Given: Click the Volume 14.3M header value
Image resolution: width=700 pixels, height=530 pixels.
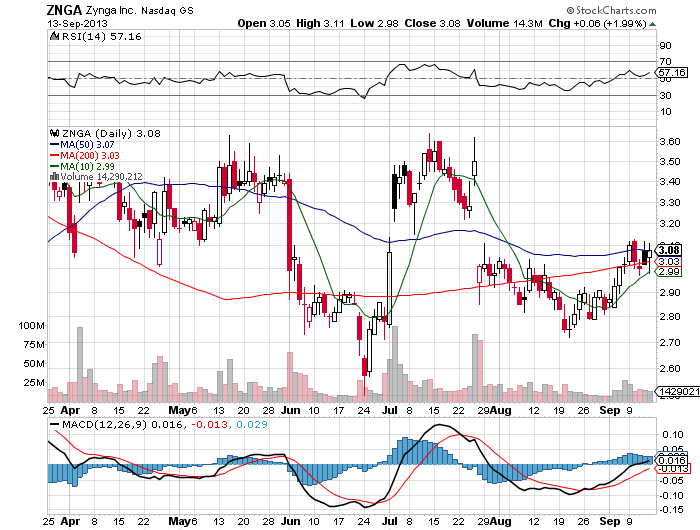Looking at the screenshot, I should click(504, 23).
